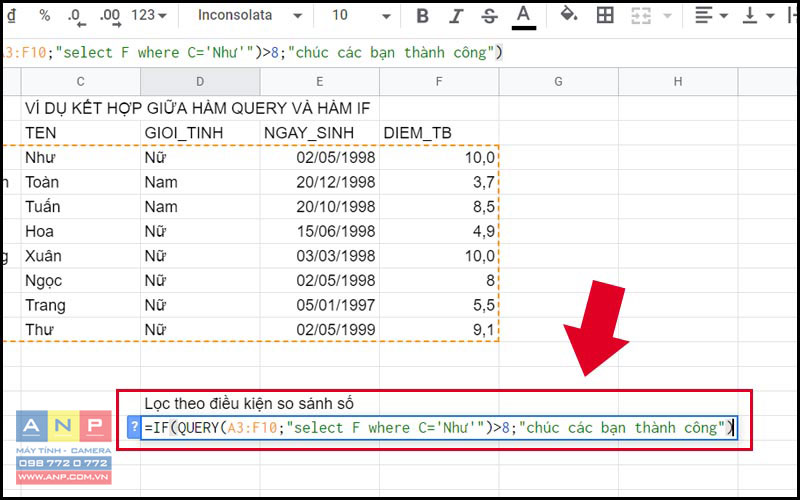Viewport: 800px width, 500px height.
Task: Open horizontal align dropdown
Action: click(711, 16)
